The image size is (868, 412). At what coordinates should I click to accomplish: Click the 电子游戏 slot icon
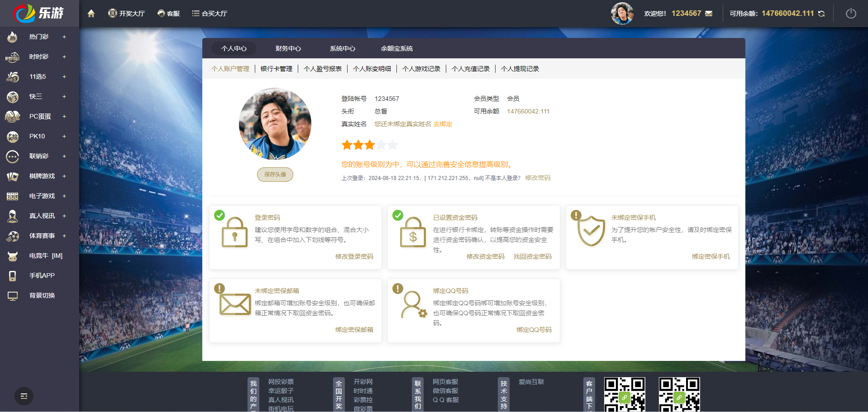tap(13, 196)
